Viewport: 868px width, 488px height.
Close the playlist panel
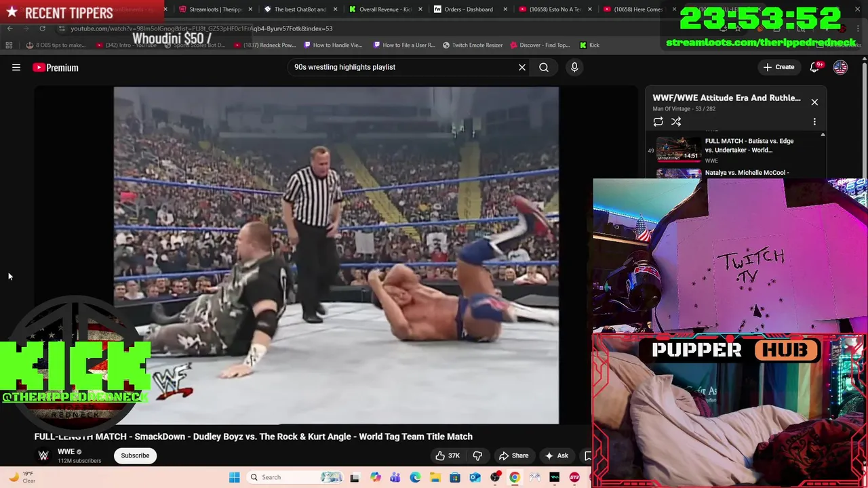[x=814, y=102]
